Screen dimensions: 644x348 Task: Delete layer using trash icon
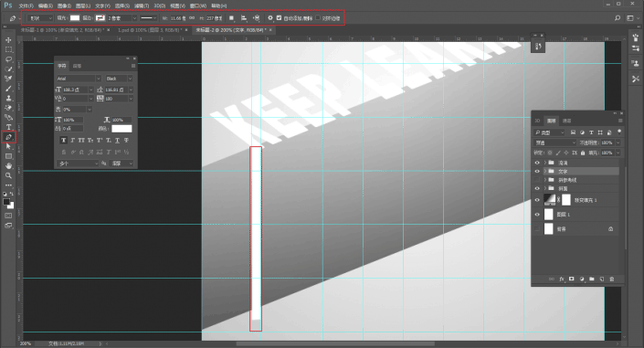pyautogui.click(x=611, y=279)
